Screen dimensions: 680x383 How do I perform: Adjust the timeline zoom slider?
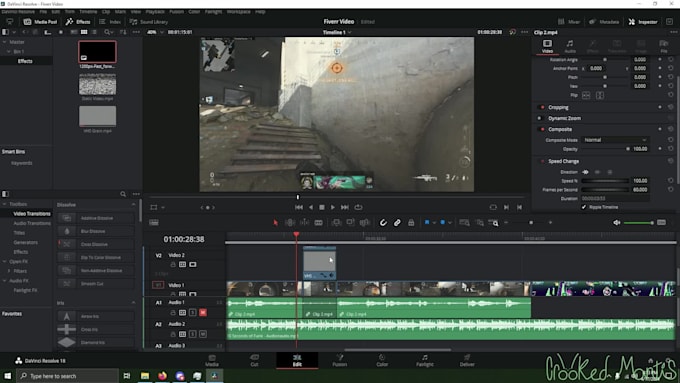click(528, 223)
